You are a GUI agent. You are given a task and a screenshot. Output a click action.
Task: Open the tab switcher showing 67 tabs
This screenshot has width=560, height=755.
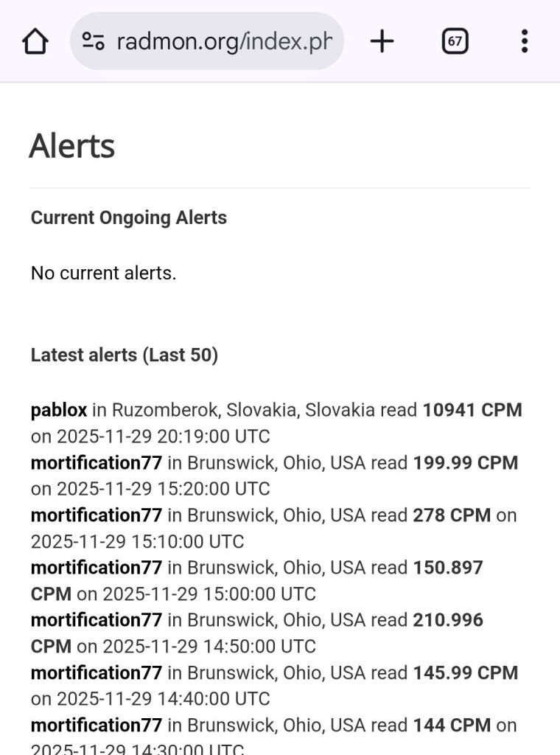click(x=455, y=41)
